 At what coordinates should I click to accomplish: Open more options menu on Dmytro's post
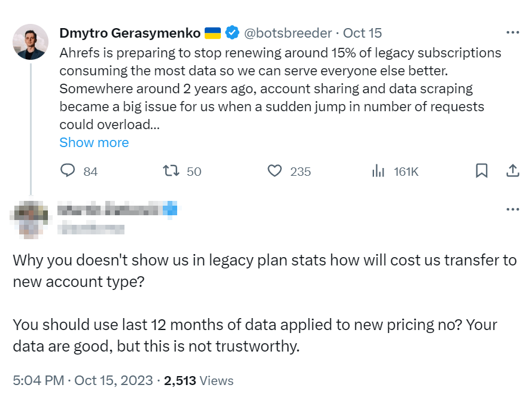(513, 33)
